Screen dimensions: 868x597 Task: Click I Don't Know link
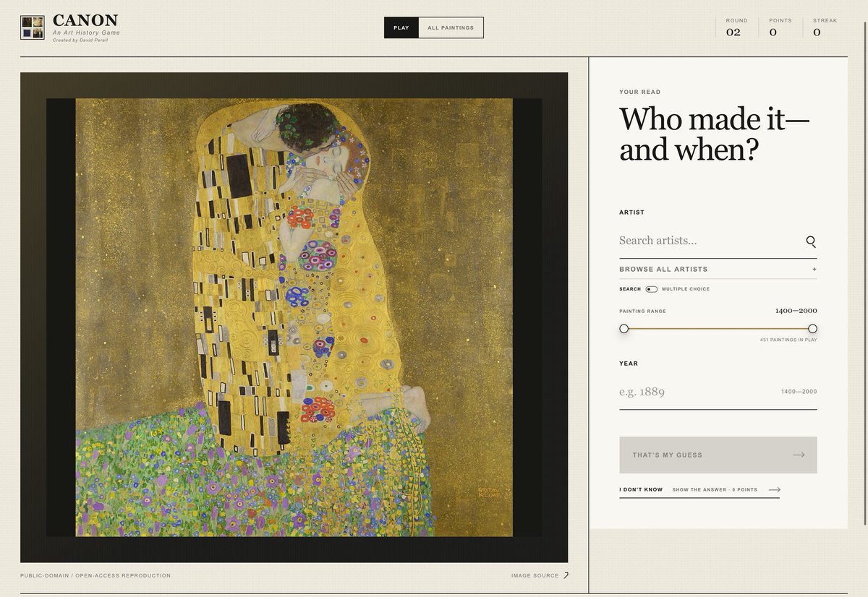click(641, 490)
